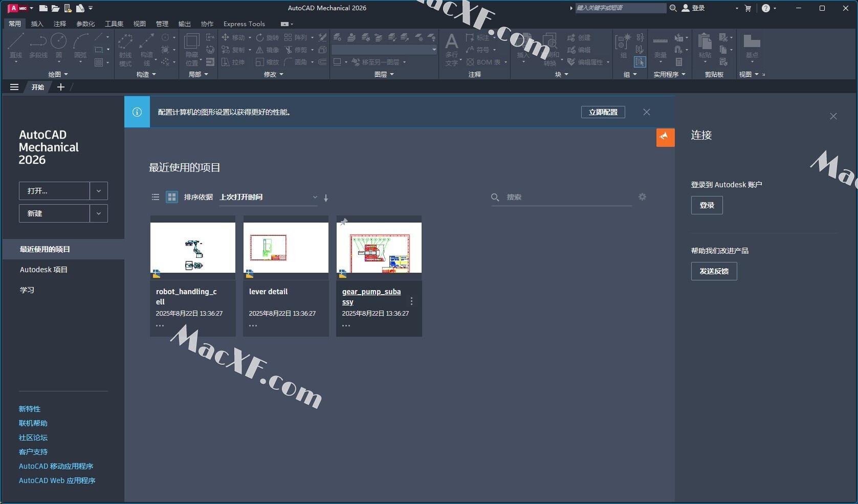Click the Measure (测量) tool
This screenshot has width=858, height=504.
click(661, 47)
